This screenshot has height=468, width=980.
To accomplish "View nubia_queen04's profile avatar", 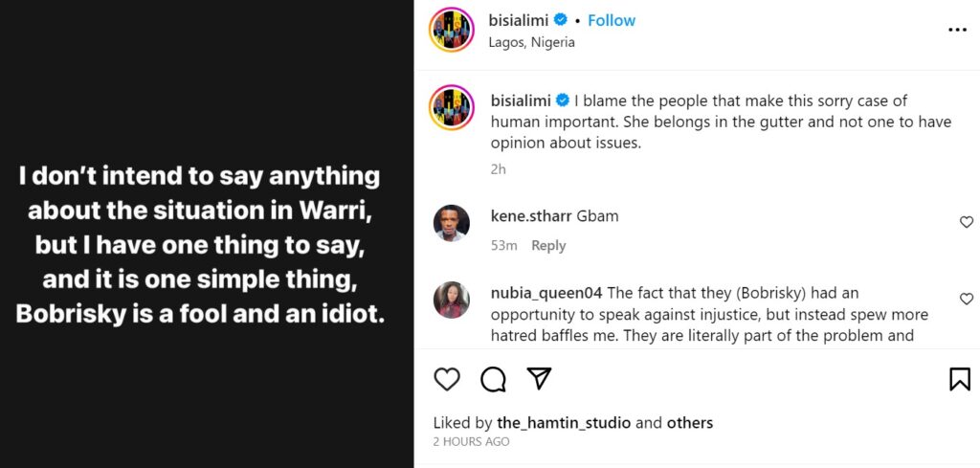I will [x=452, y=300].
